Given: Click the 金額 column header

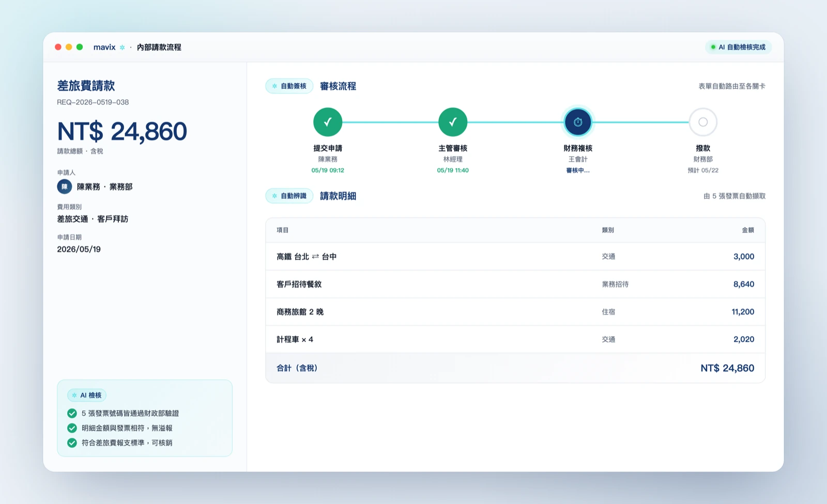Looking at the screenshot, I should (748, 230).
